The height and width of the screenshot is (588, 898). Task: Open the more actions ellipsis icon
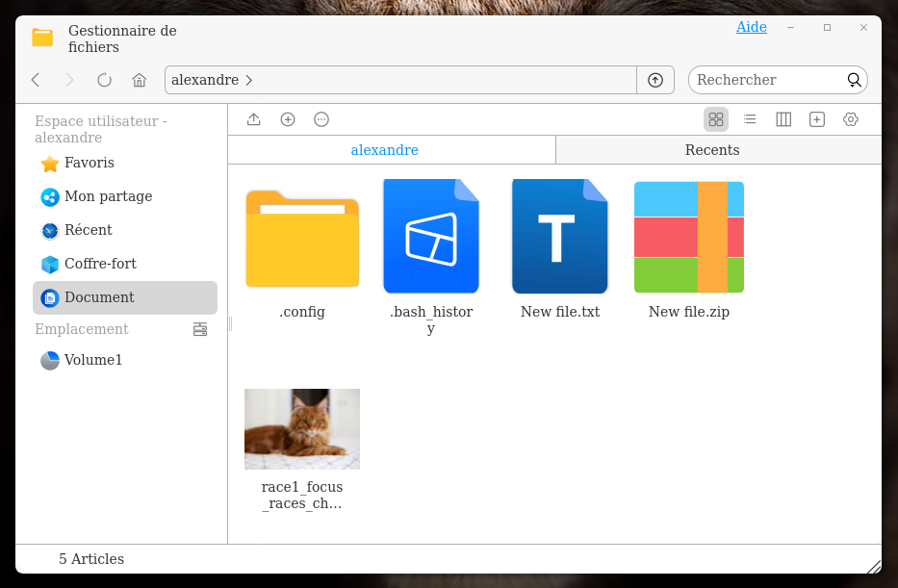321,119
